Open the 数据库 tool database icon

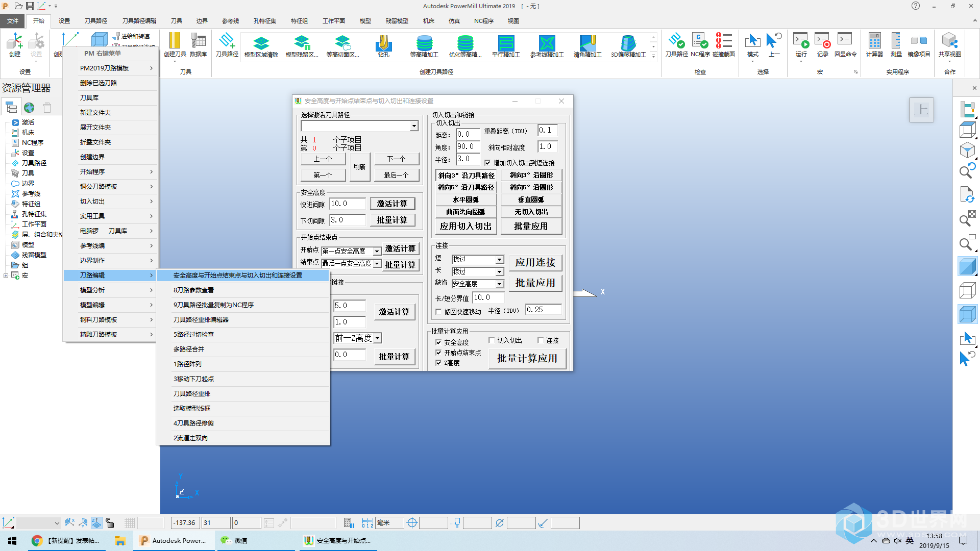click(x=198, y=45)
